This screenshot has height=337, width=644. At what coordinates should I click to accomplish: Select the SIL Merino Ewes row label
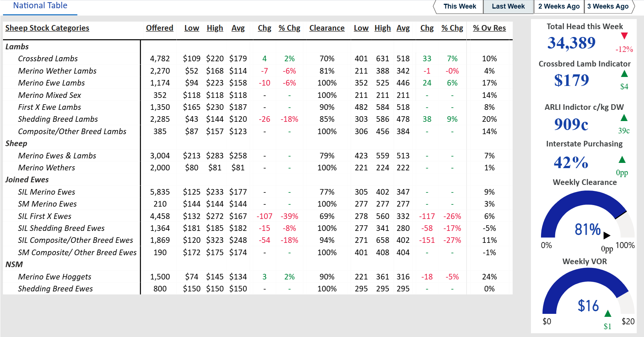click(47, 192)
